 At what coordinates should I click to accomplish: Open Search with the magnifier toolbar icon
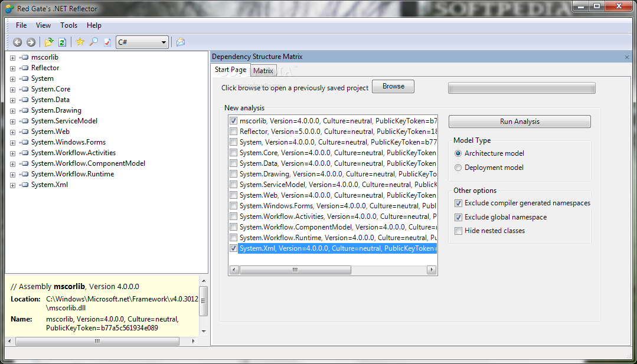[x=94, y=42]
